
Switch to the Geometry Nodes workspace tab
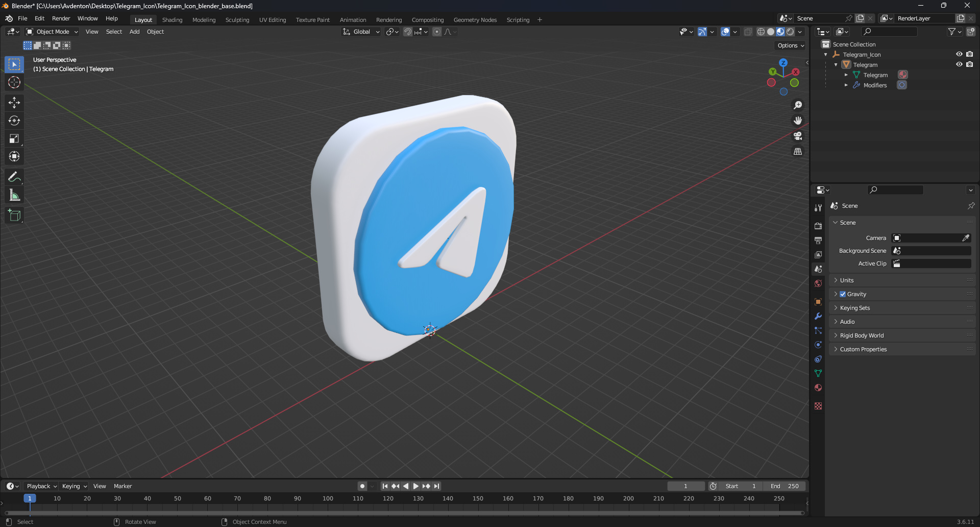(475, 20)
